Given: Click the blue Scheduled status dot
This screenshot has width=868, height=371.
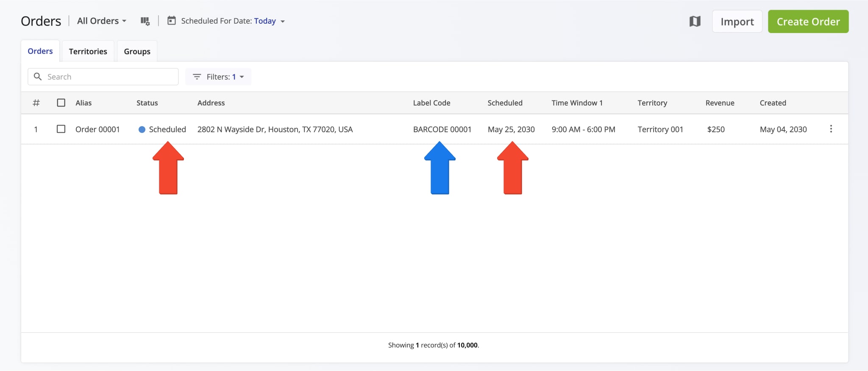Looking at the screenshot, I should click(x=142, y=129).
